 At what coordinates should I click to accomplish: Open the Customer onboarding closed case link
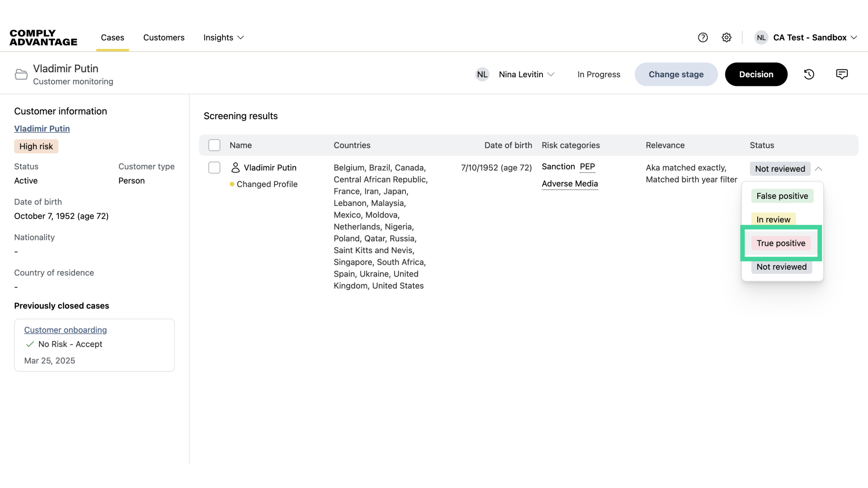click(x=66, y=330)
